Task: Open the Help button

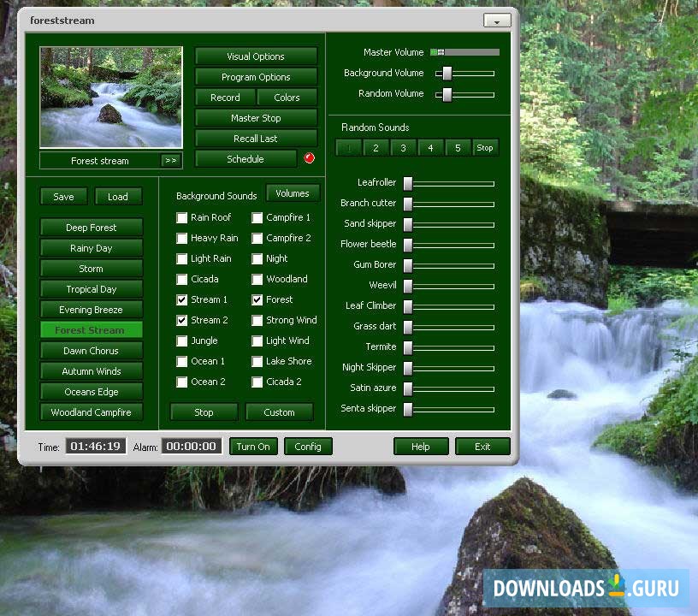Action: tap(421, 447)
